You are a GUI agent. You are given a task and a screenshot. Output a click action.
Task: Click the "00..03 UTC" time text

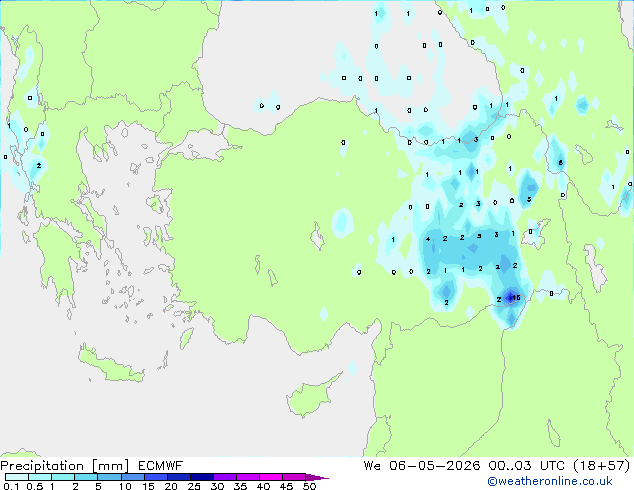click(x=526, y=466)
